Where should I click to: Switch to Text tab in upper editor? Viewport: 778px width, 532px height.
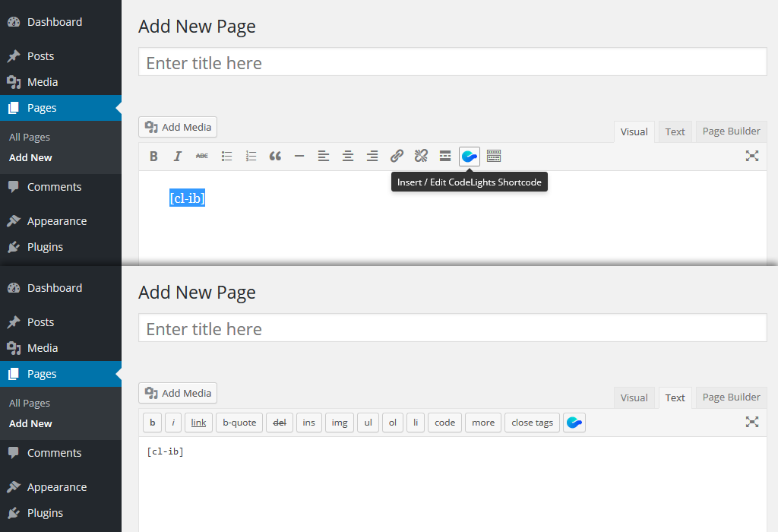pyautogui.click(x=675, y=132)
